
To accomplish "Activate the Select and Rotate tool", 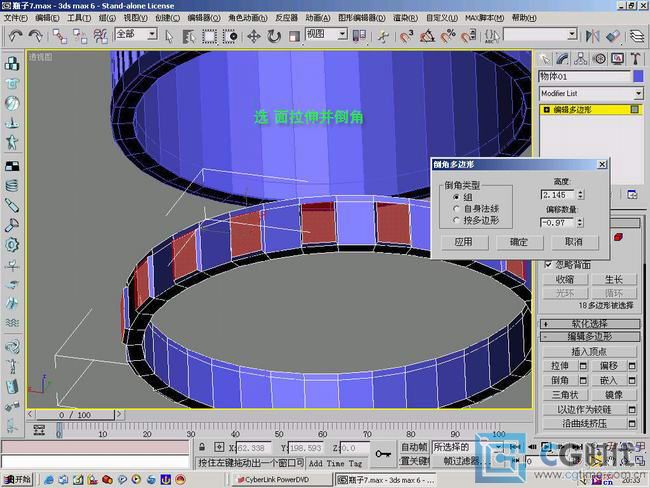I will (x=274, y=36).
